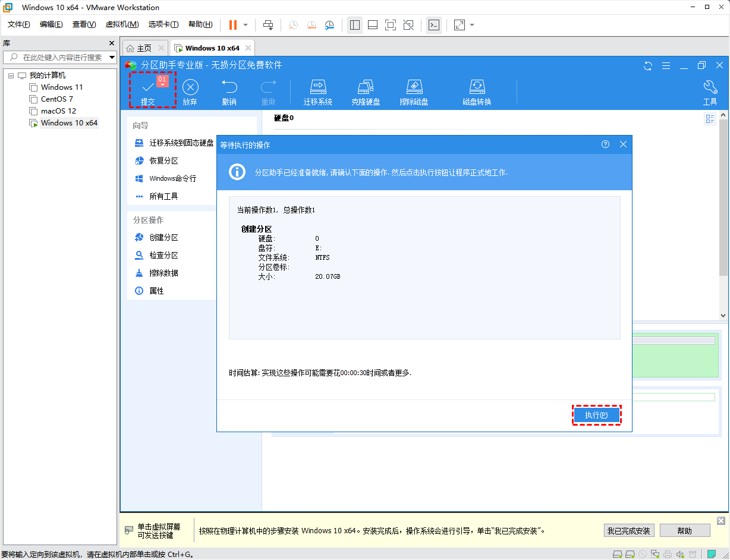Viewport: 730px width, 560px height.
Task: Open the hamburger menu in partition assistant title bar
Action: (x=666, y=65)
